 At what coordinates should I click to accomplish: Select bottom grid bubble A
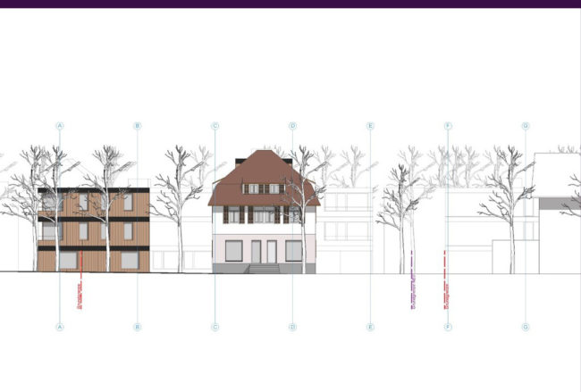[60, 327]
